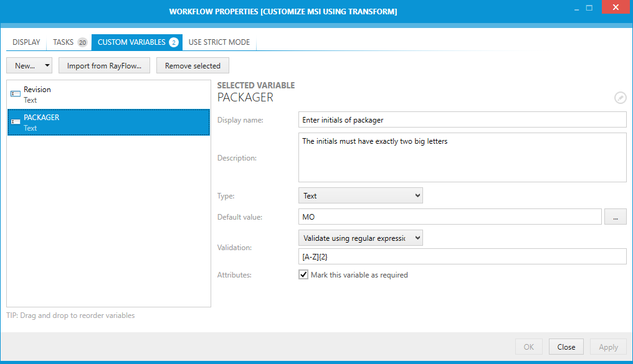Viewport: 633px width, 364px height.
Task: Focus the regular expression input field
Action: pyautogui.click(x=462, y=256)
